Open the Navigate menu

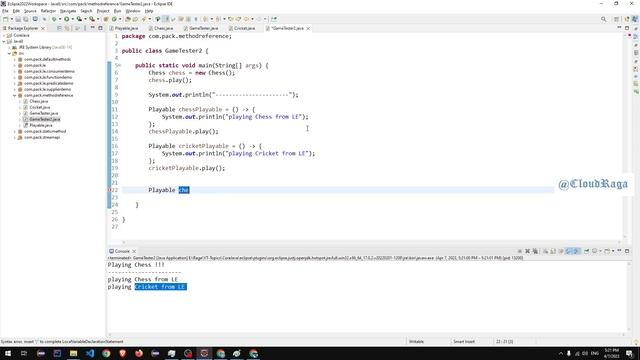[x=68, y=11]
